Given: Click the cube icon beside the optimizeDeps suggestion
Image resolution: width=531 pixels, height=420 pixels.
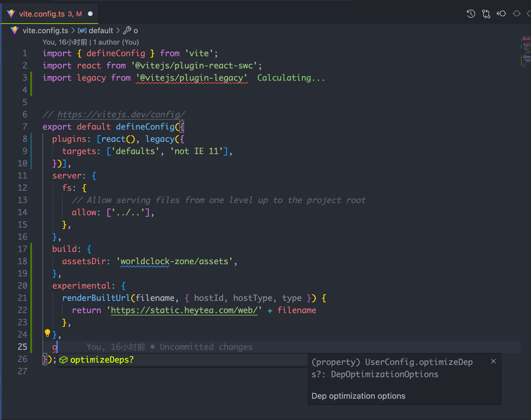Looking at the screenshot, I should pyautogui.click(x=63, y=360).
